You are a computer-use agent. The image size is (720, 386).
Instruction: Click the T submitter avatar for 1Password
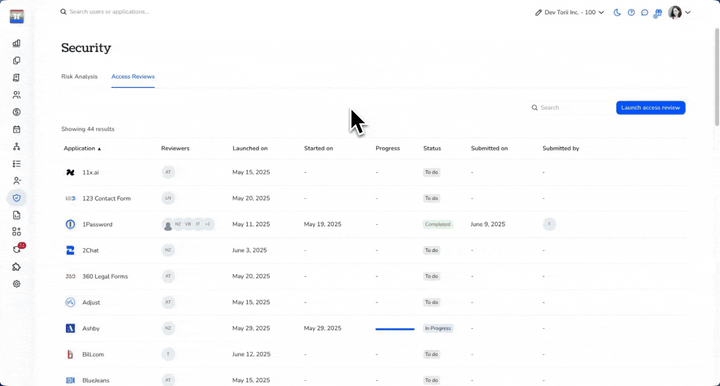(549, 224)
